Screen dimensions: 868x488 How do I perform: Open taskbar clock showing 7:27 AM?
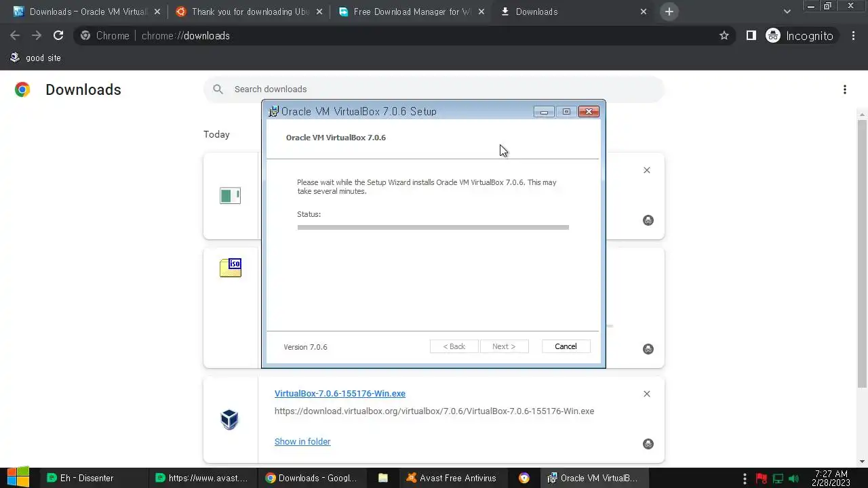pyautogui.click(x=830, y=478)
